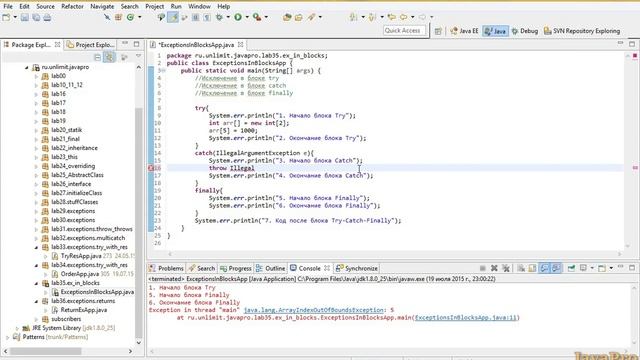Screen dimensions: 640x360
Task: Click ExceptionsInBlocksApp.java:11 stack trace link
Action: coord(466,318)
